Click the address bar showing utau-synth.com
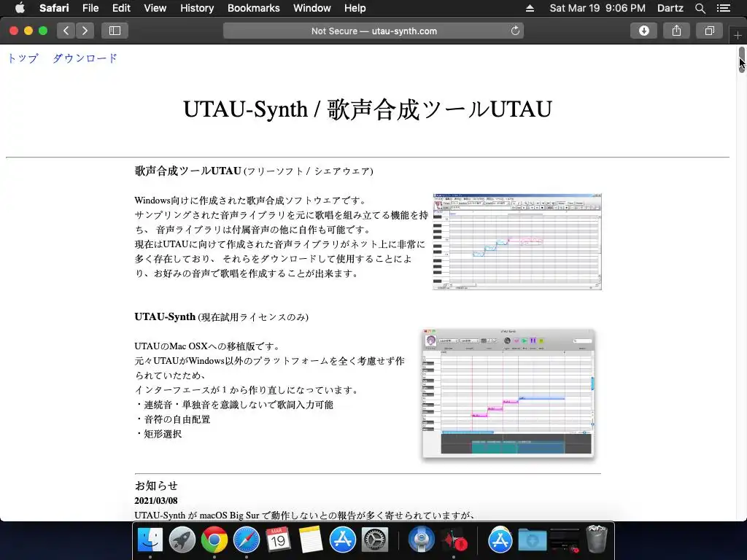The width and height of the screenshot is (747, 560). coord(373,31)
